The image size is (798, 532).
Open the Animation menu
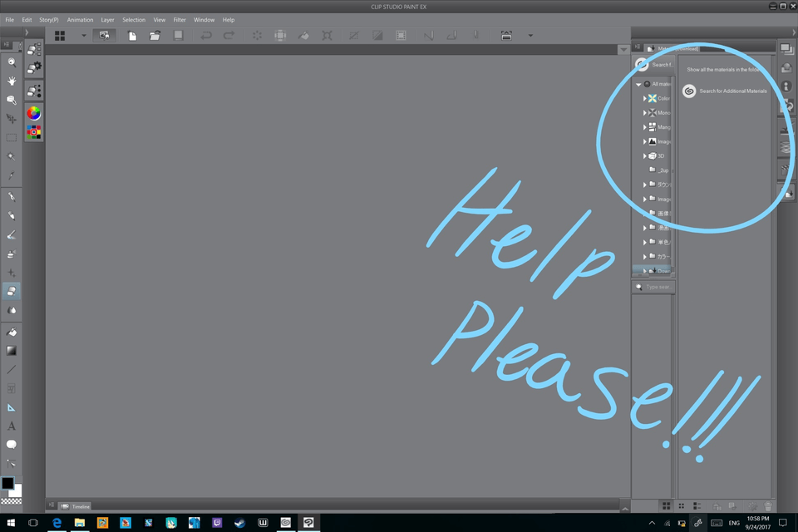coord(80,20)
